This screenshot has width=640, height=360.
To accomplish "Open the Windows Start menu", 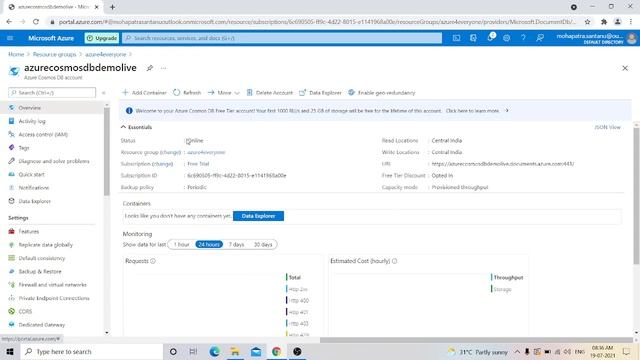I will click(10, 351).
